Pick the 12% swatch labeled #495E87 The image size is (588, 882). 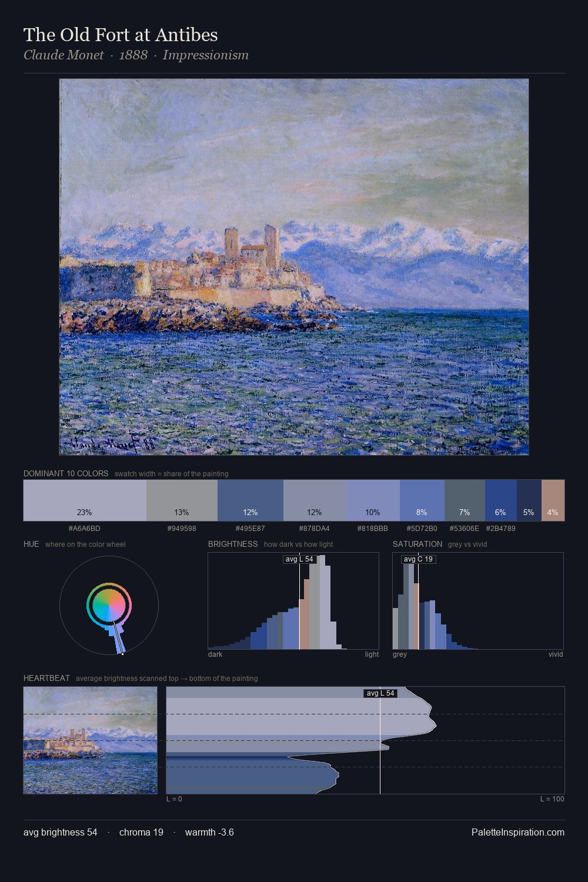tap(250, 500)
